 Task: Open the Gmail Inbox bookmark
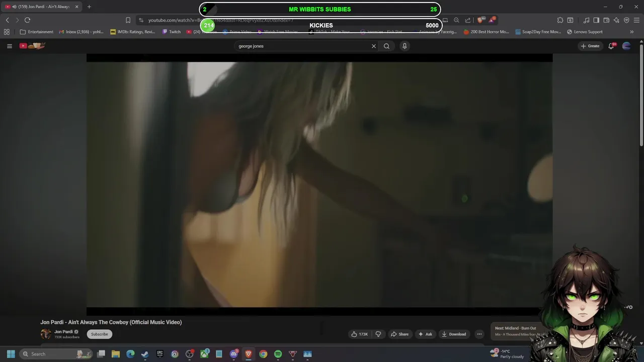[81, 32]
